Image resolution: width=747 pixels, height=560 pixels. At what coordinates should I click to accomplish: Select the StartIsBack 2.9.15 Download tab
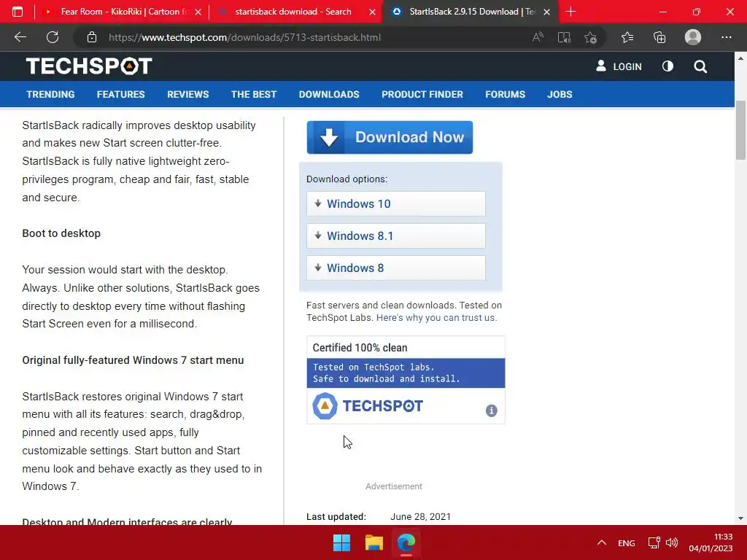470,12
